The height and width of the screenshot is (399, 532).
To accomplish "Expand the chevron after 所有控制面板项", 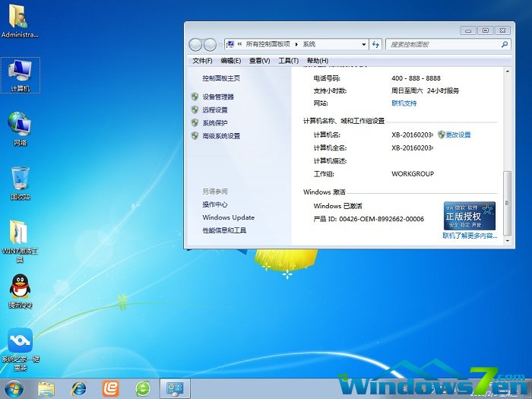I will tap(296, 44).
